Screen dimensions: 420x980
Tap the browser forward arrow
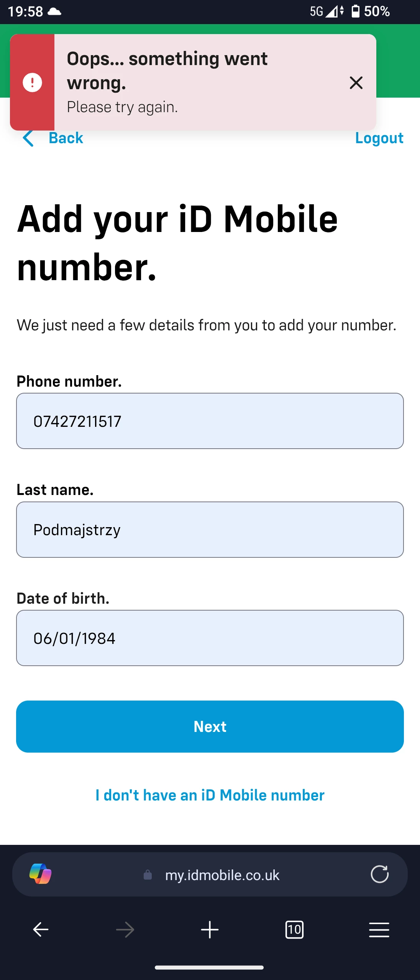point(125,929)
